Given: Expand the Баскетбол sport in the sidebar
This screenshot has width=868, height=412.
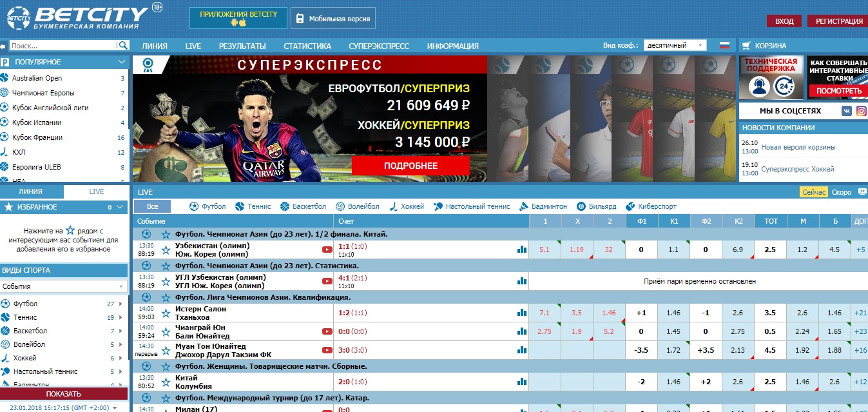Looking at the screenshot, I should pos(121,331).
